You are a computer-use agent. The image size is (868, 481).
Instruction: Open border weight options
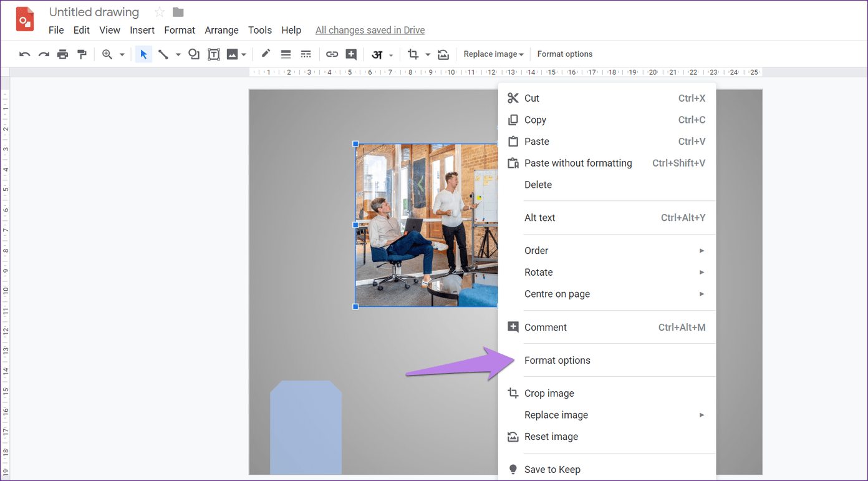coord(286,54)
